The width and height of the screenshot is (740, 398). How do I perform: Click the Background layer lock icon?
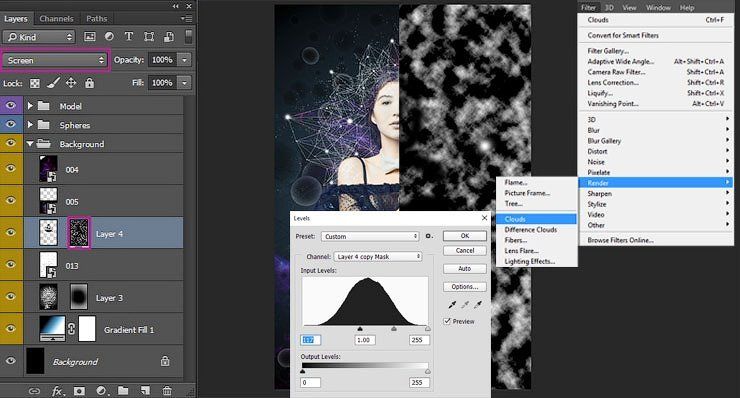(x=165, y=361)
